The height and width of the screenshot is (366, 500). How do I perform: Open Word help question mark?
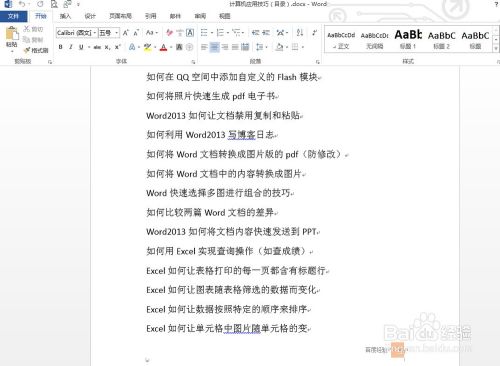click(x=496, y=4)
